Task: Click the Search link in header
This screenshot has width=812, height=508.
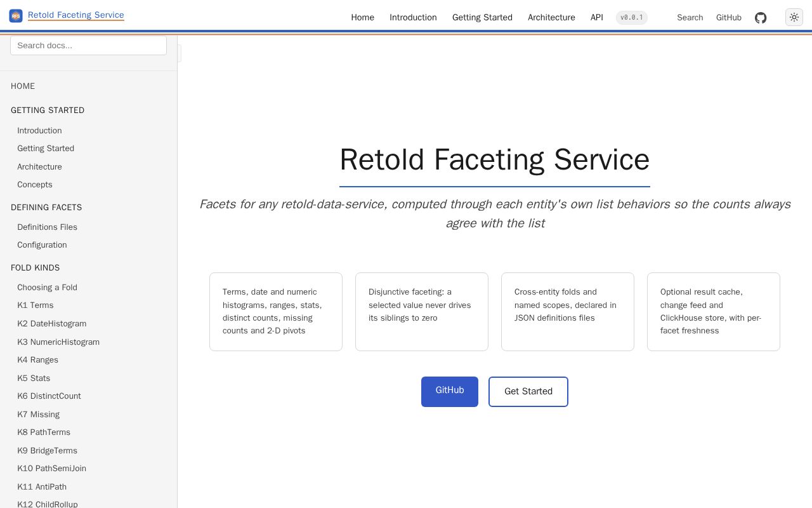Action: click(x=690, y=18)
